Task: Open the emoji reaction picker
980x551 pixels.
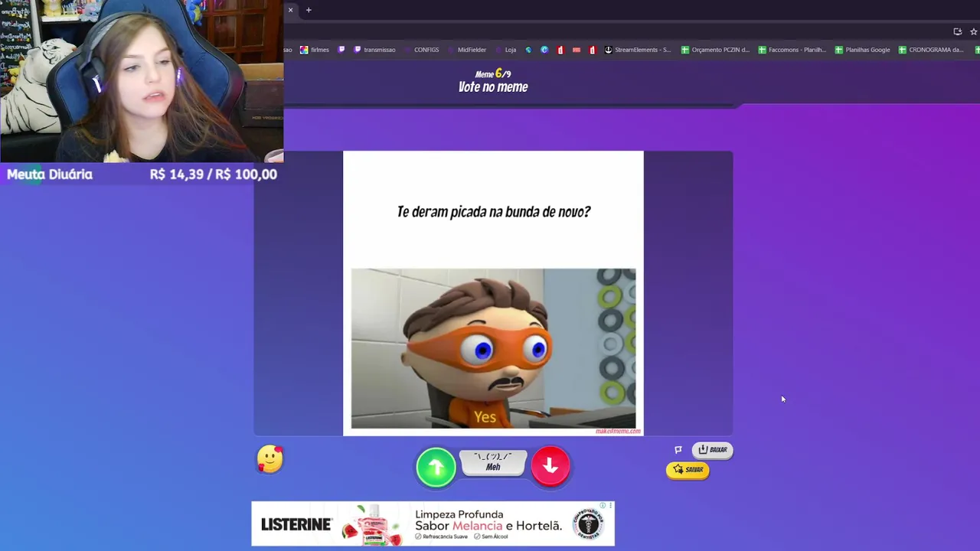Action: 269,459
